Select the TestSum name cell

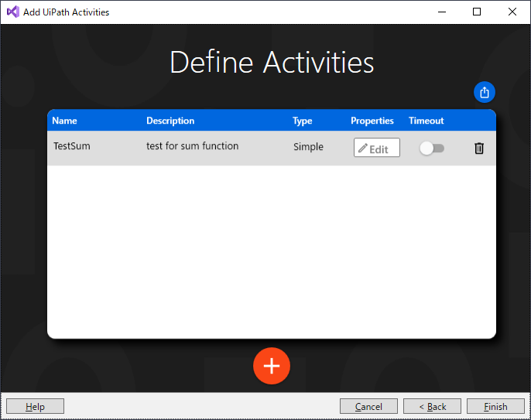click(72, 146)
